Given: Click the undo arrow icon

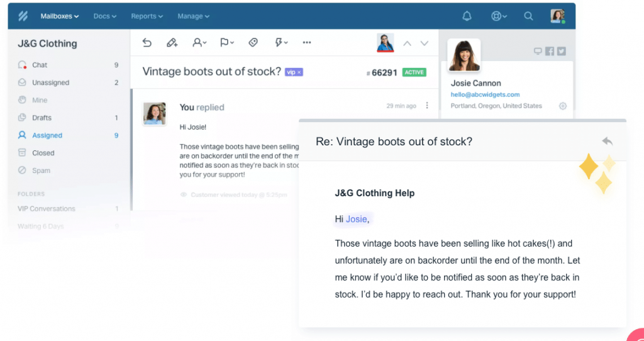Looking at the screenshot, I should point(147,42).
